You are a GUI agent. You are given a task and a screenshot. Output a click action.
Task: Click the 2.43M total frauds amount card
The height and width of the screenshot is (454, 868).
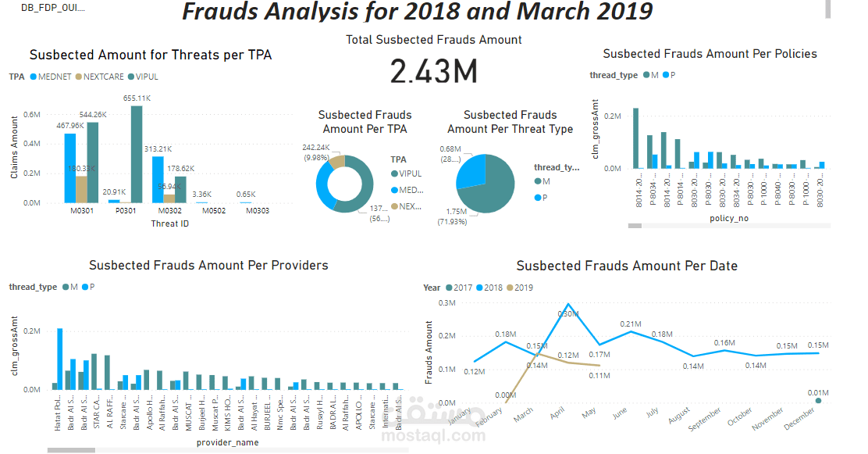click(x=434, y=70)
